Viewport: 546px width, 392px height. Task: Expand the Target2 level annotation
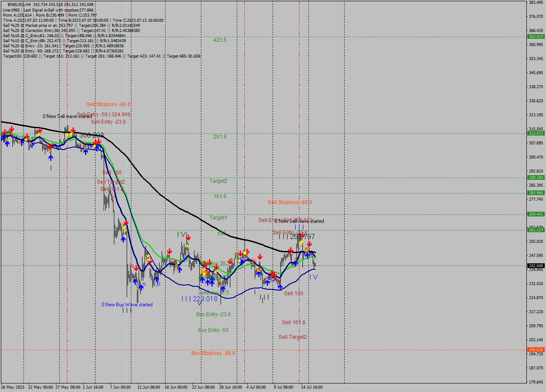(219, 181)
